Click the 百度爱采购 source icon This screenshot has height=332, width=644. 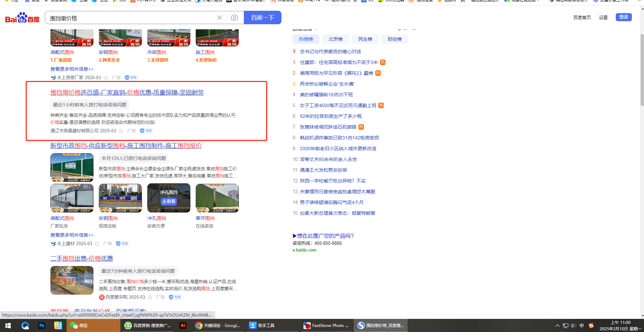102,297
